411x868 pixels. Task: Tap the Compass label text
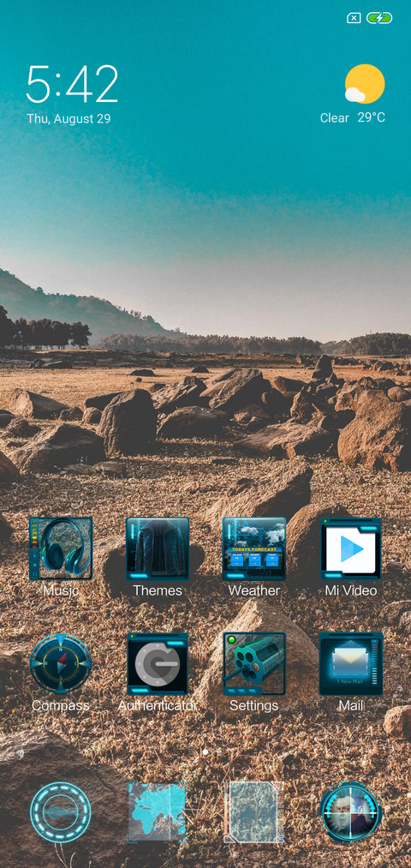pyautogui.click(x=61, y=706)
